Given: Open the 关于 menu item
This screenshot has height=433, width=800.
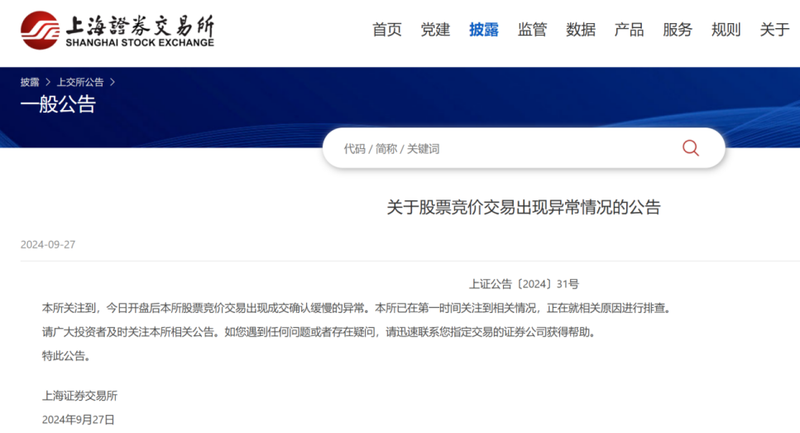Looking at the screenshot, I should (774, 30).
